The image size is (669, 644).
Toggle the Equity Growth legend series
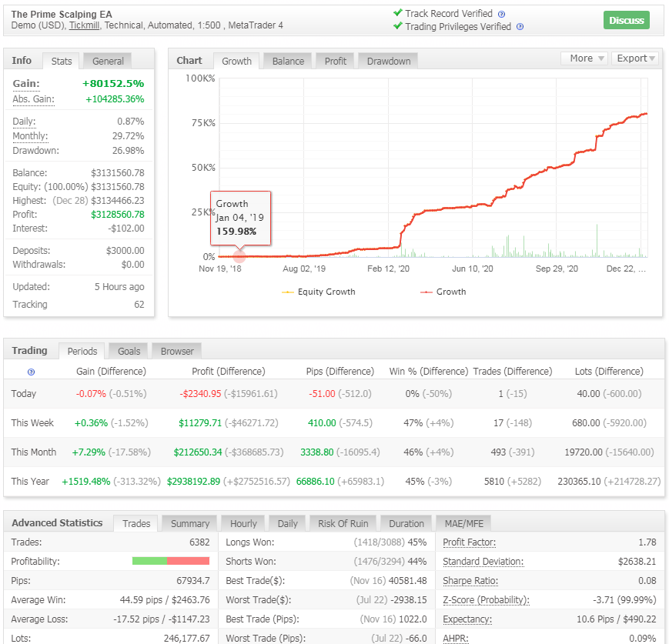coord(319,292)
